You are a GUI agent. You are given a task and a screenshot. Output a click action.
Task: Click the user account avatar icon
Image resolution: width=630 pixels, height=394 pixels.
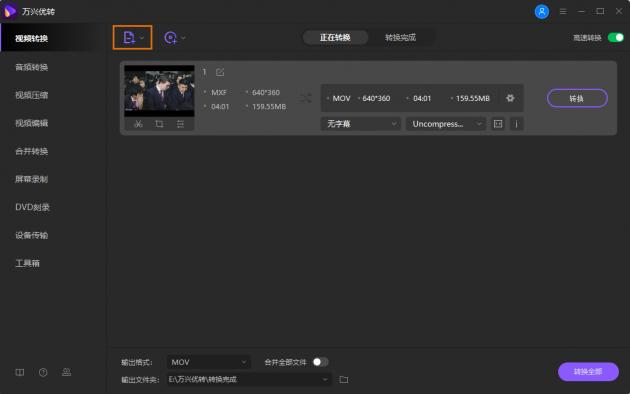click(x=542, y=11)
